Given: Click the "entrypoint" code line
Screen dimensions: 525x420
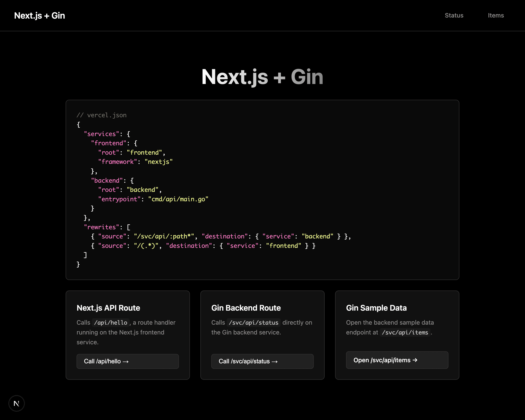Looking at the screenshot, I should click(x=153, y=199).
